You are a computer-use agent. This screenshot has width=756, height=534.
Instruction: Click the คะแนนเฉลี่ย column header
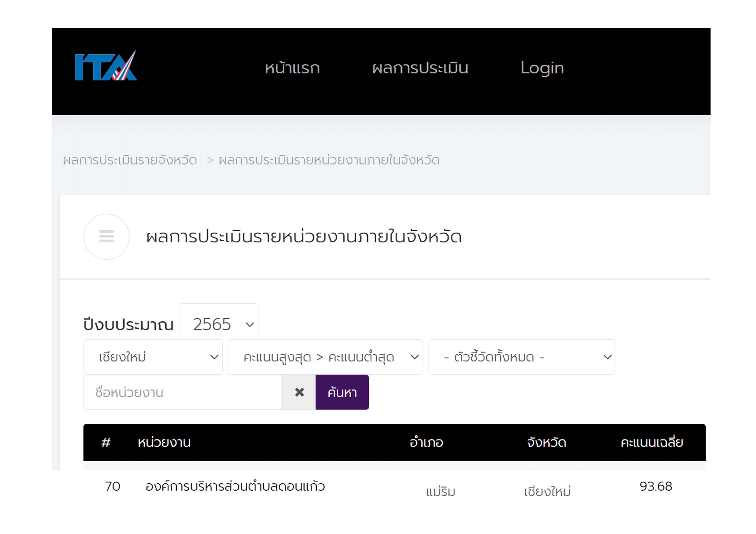652,442
